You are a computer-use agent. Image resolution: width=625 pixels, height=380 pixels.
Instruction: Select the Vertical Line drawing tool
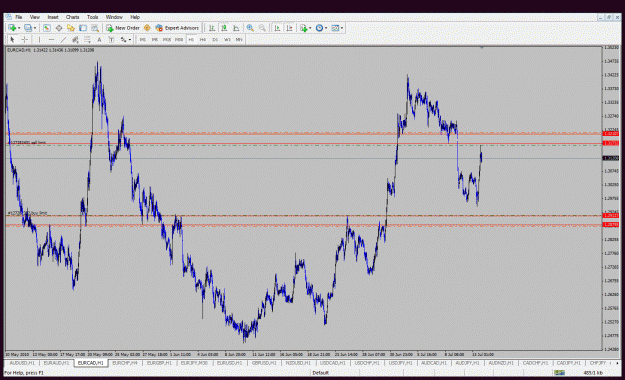tap(39, 39)
